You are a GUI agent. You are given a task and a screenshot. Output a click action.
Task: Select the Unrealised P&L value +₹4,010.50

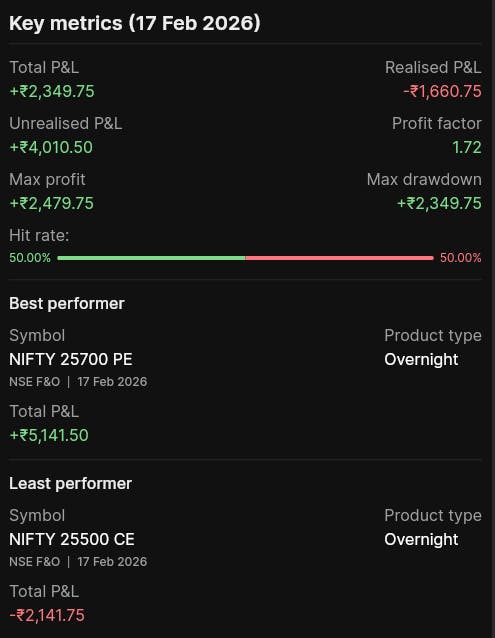[x=51, y=147]
